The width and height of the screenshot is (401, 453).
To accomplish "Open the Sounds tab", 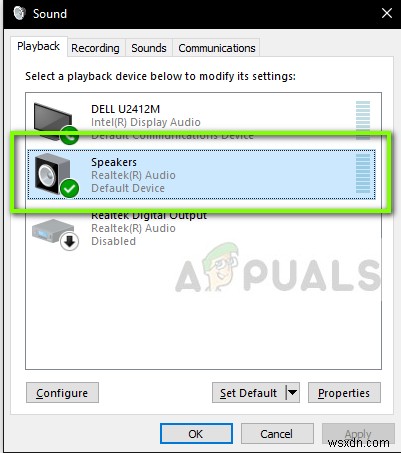I will tap(149, 48).
